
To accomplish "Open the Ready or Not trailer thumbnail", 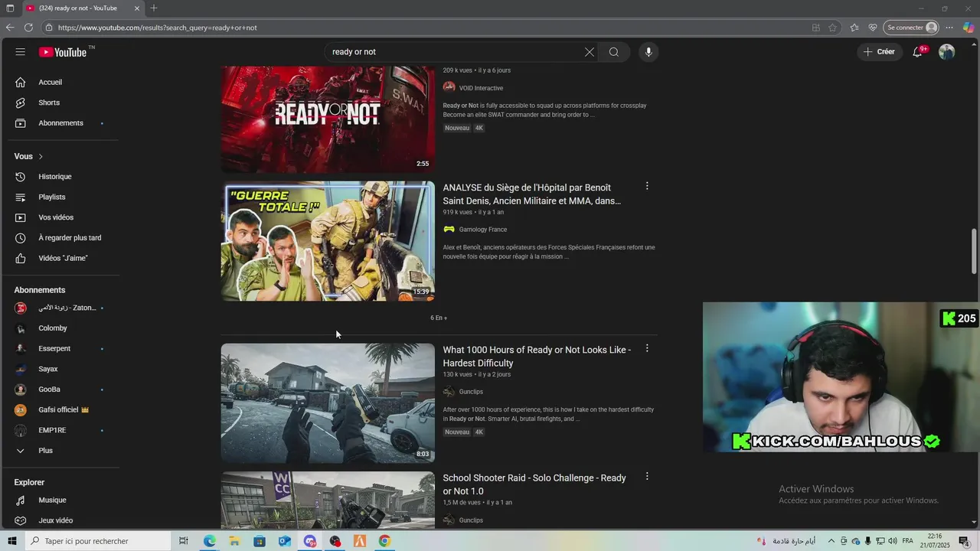I will [x=328, y=118].
